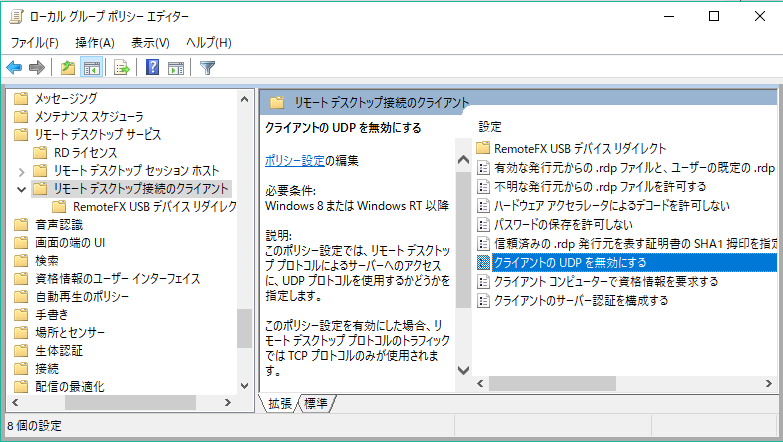Open RemoteFX USB デバイス リダイレクト folder in settings list

click(580, 148)
